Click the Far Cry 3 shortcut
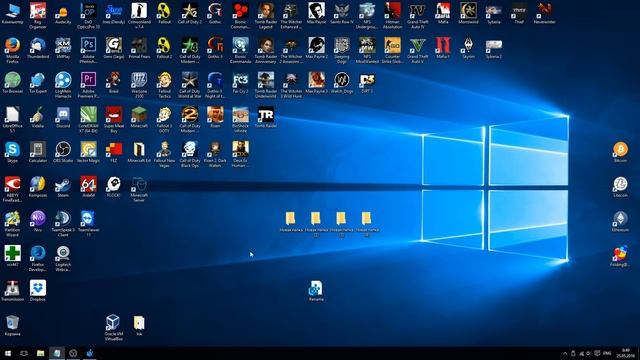 click(x=240, y=80)
